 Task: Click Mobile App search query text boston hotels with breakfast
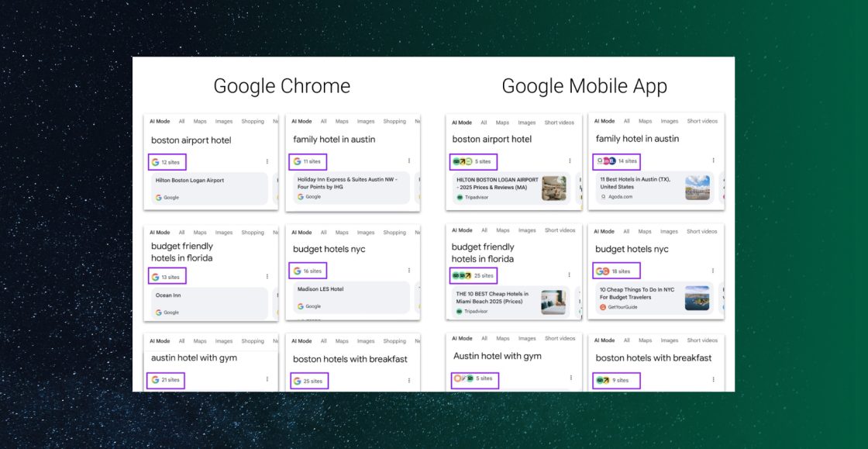(653, 358)
